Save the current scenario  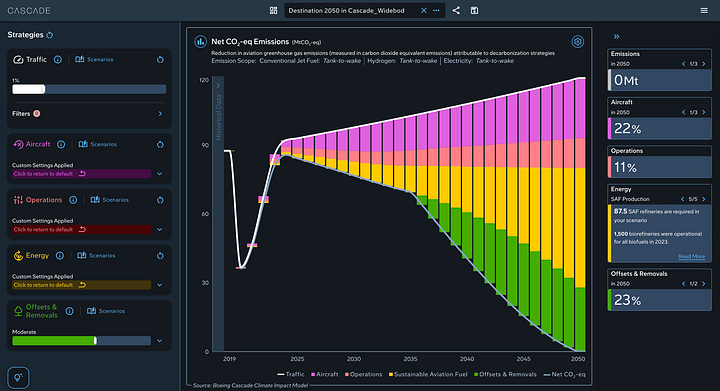coord(474,11)
